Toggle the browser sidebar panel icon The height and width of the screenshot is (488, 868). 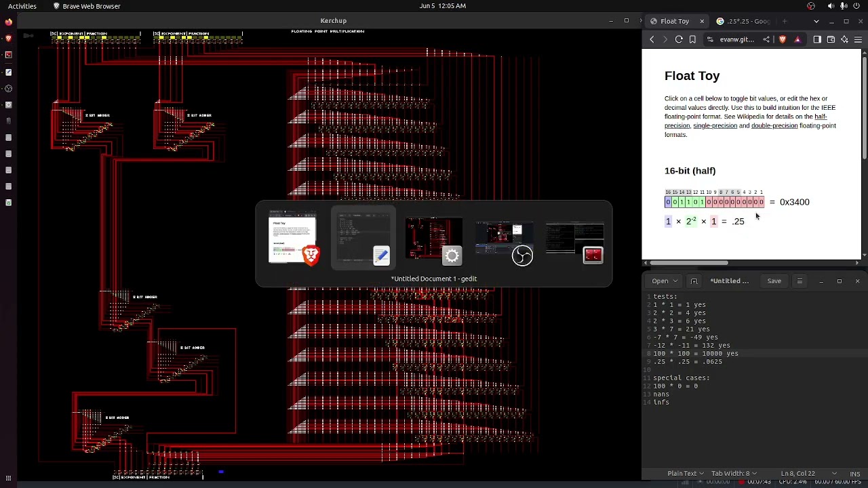point(817,39)
